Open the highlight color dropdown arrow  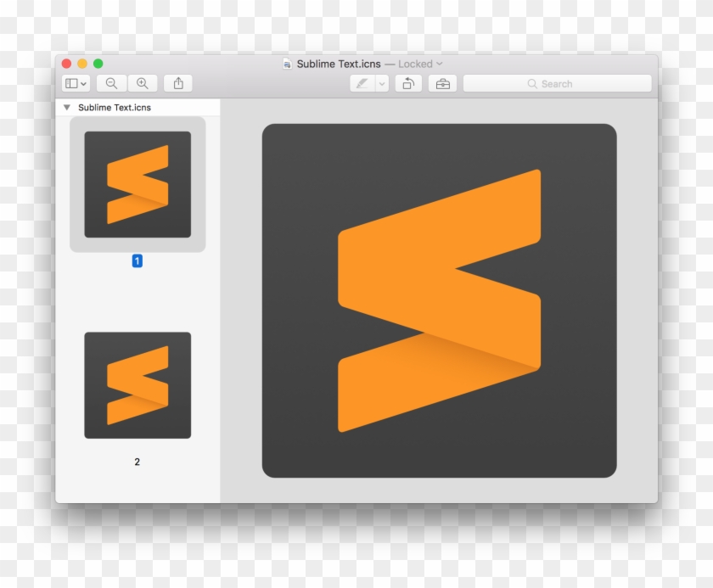[382, 83]
